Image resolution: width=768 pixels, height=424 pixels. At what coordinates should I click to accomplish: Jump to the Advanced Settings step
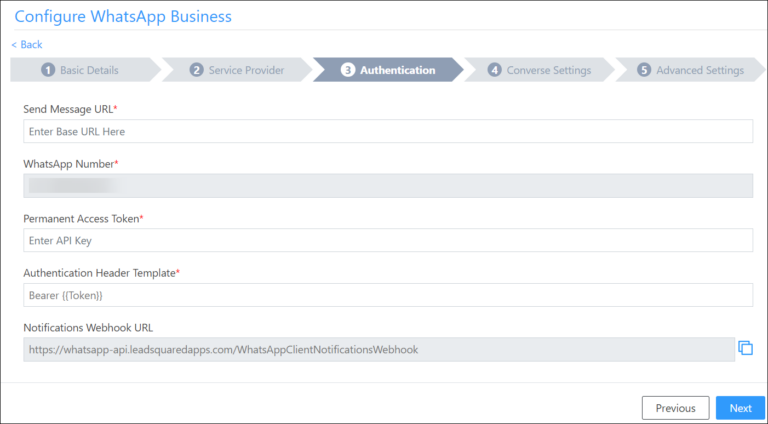pos(690,70)
